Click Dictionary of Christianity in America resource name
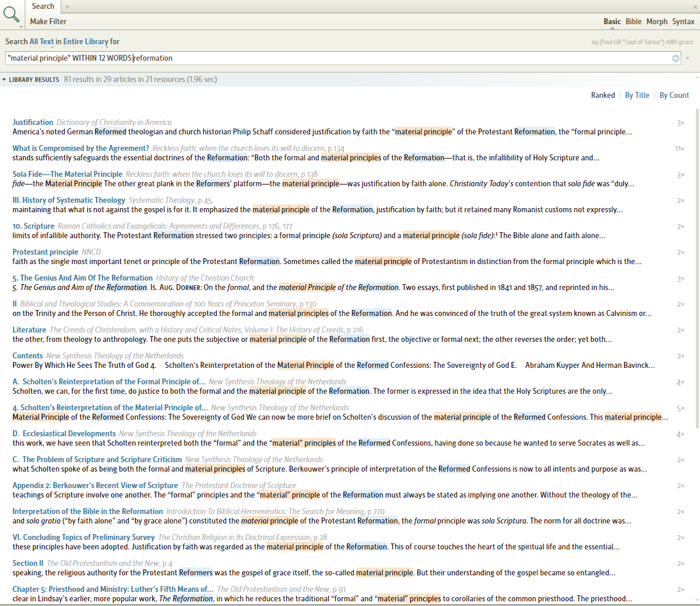700x606 pixels. (x=114, y=123)
